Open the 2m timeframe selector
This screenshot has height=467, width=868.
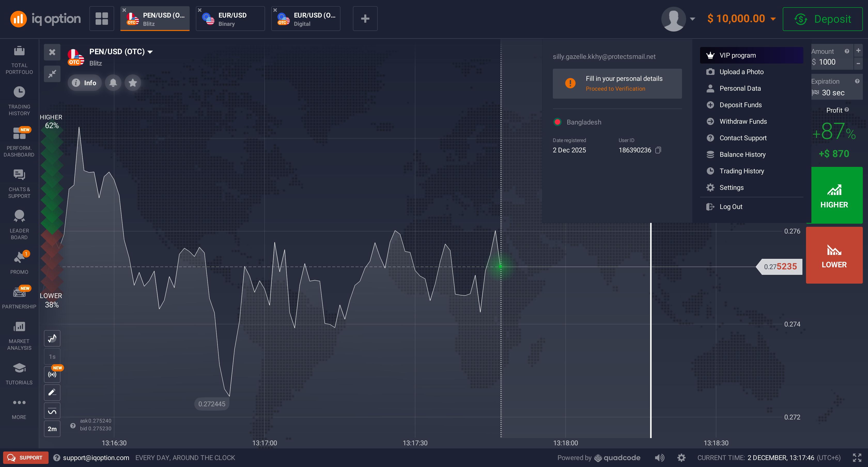[x=52, y=429]
